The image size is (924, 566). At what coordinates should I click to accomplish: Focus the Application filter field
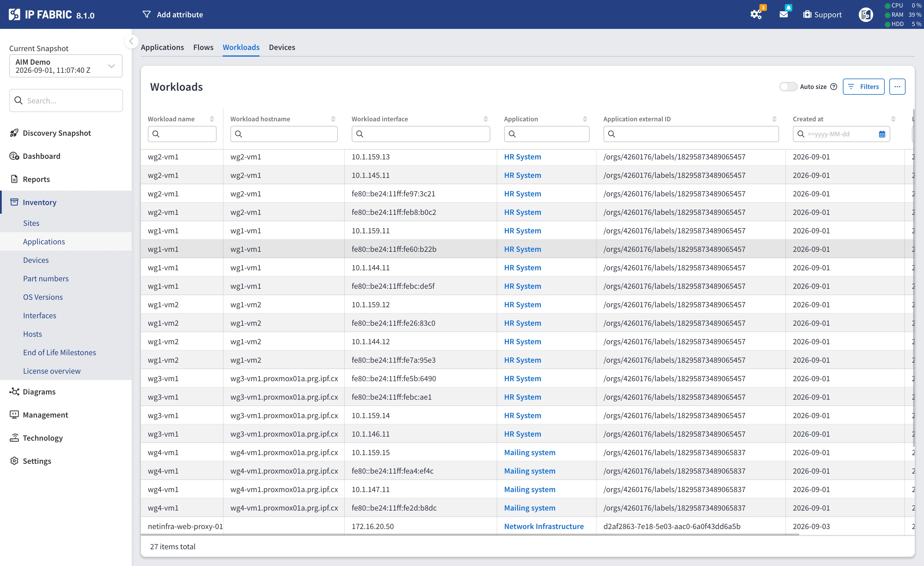click(546, 134)
